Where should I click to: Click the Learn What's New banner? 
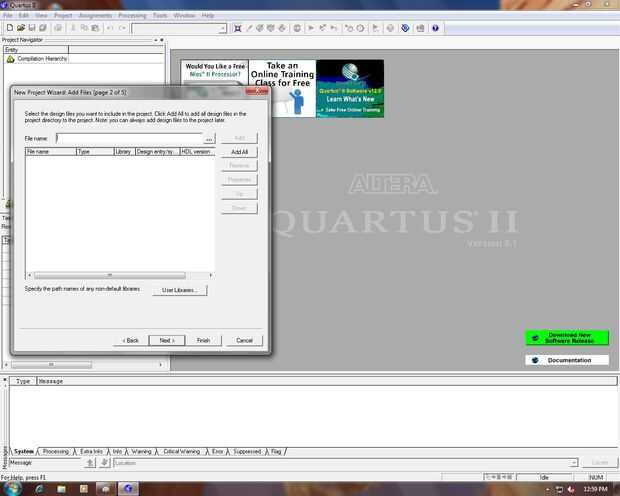tap(350, 88)
